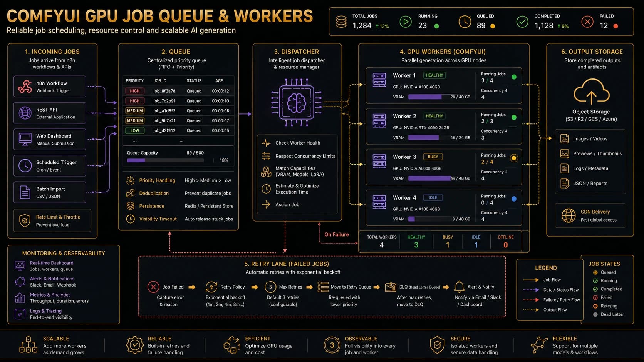The image size is (644, 362).
Task: Click the Persistence label
Action: tap(152, 206)
